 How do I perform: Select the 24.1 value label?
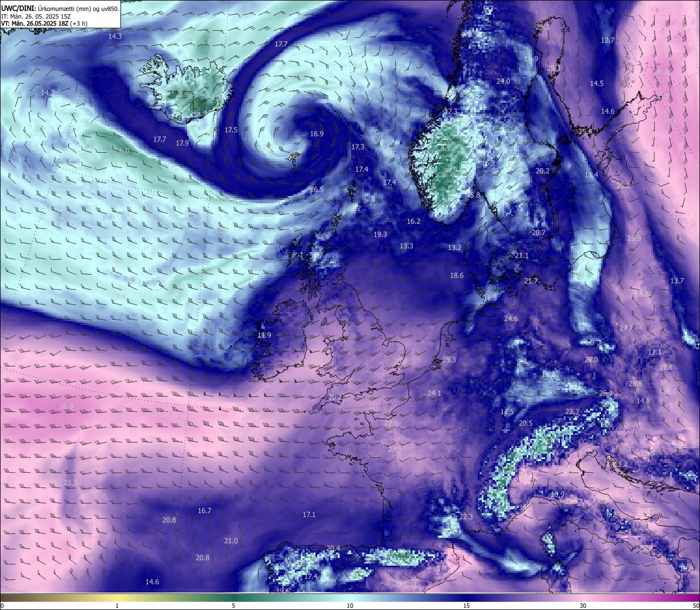pos(434,393)
